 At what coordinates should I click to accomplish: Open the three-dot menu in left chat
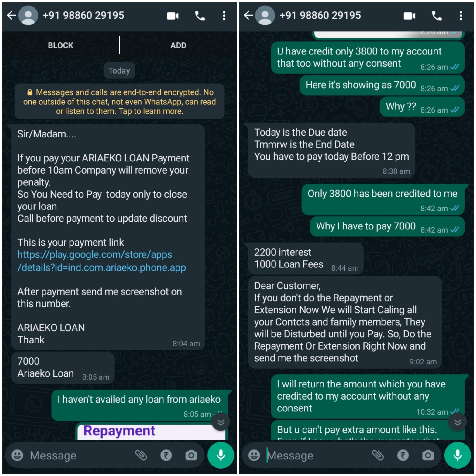point(224,16)
